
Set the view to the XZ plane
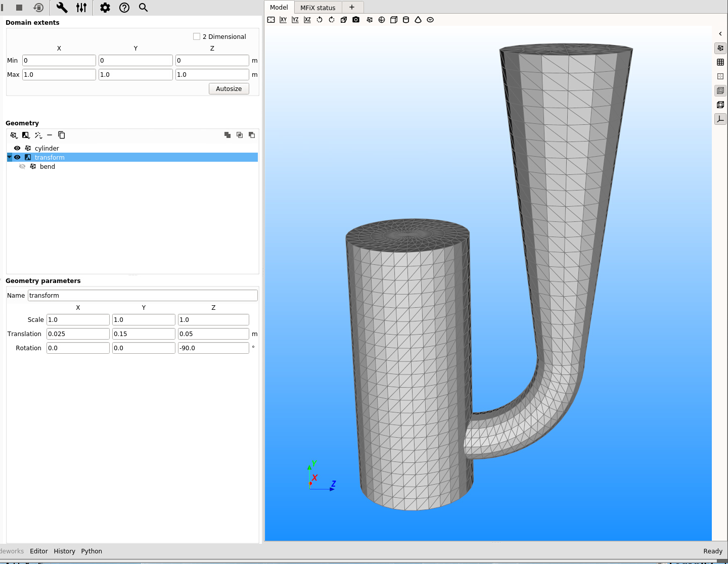[x=307, y=20]
